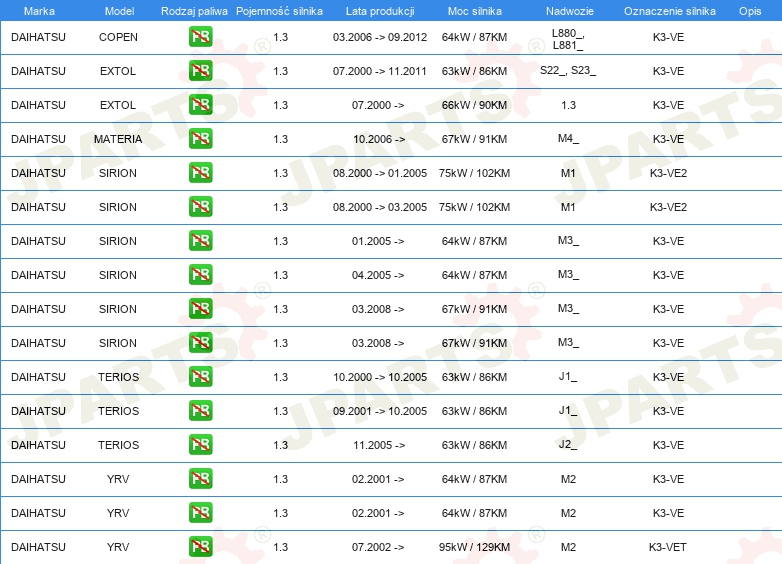The image size is (782, 564).
Task: Select the production date 01.2005 ->
Action: point(378,241)
